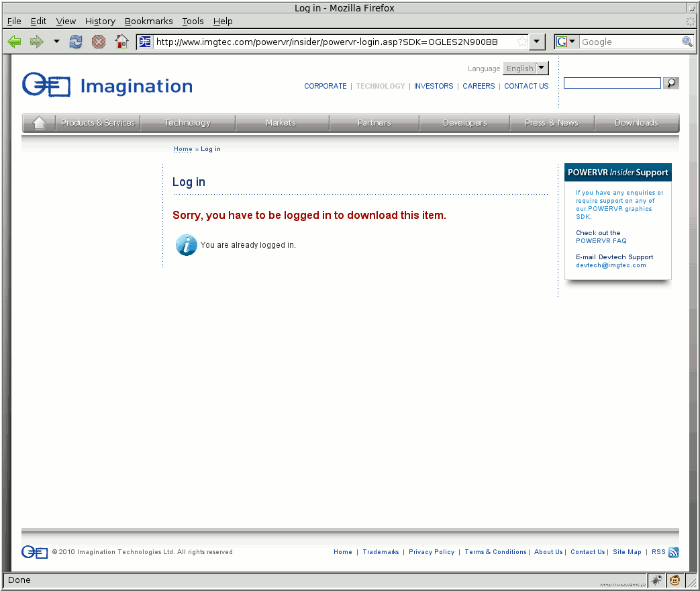Open the RSS feed icon in footer
Image resolution: width=700 pixels, height=591 pixels.
coord(673,553)
